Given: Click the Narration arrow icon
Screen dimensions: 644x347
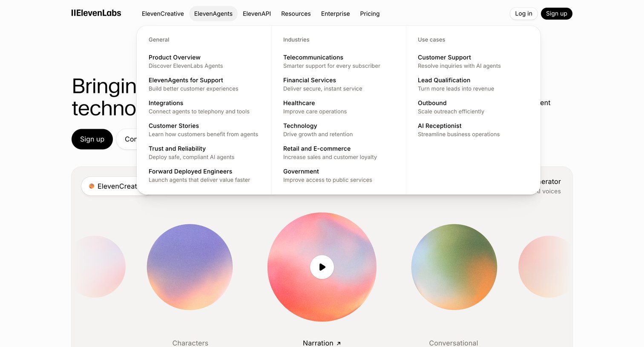Looking at the screenshot, I should pos(339,343).
